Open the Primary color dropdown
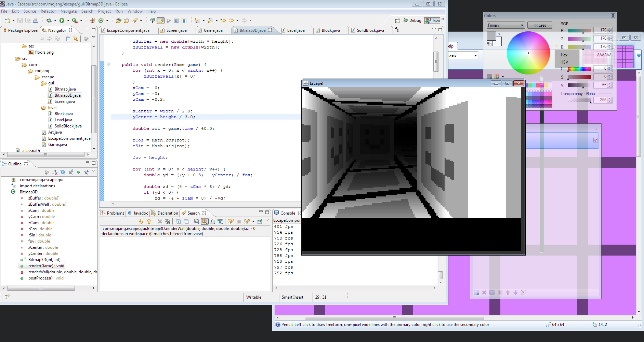The width and height of the screenshot is (644, 342). coord(505,25)
